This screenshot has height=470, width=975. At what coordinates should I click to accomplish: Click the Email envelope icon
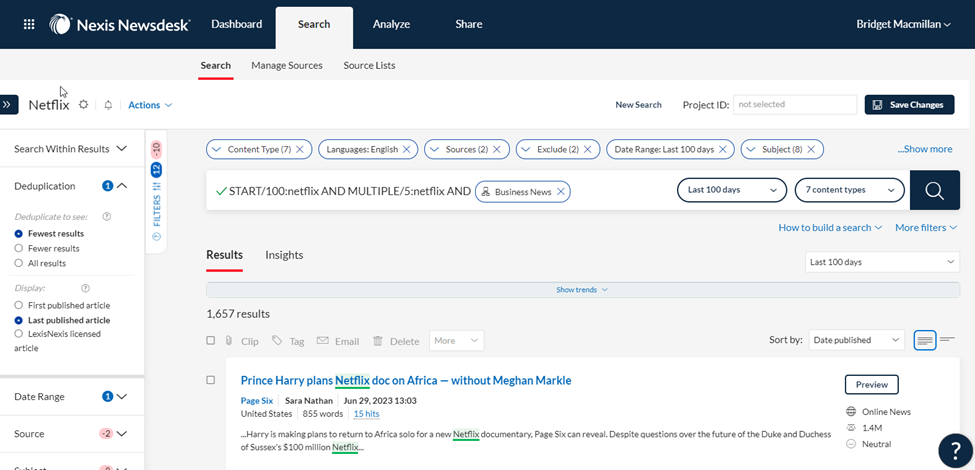click(322, 341)
